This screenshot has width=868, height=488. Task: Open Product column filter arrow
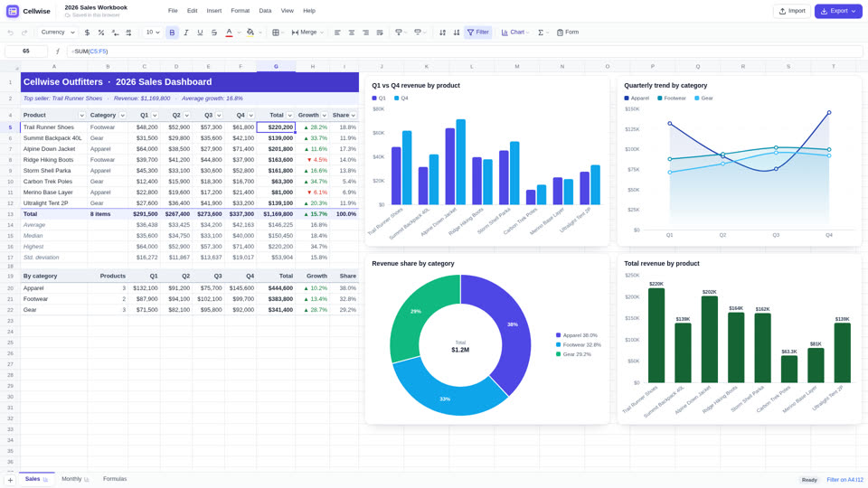82,116
